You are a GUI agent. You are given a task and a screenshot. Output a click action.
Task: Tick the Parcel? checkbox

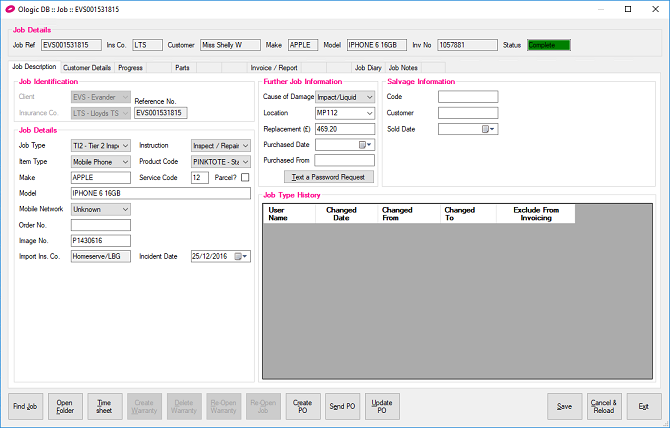pyautogui.click(x=245, y=177)
